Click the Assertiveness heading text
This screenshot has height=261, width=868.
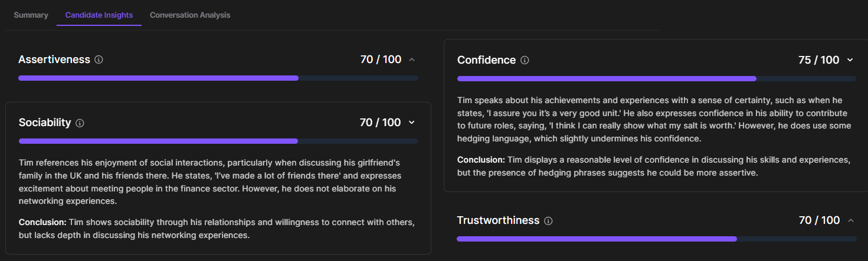[x=54, y=60]
